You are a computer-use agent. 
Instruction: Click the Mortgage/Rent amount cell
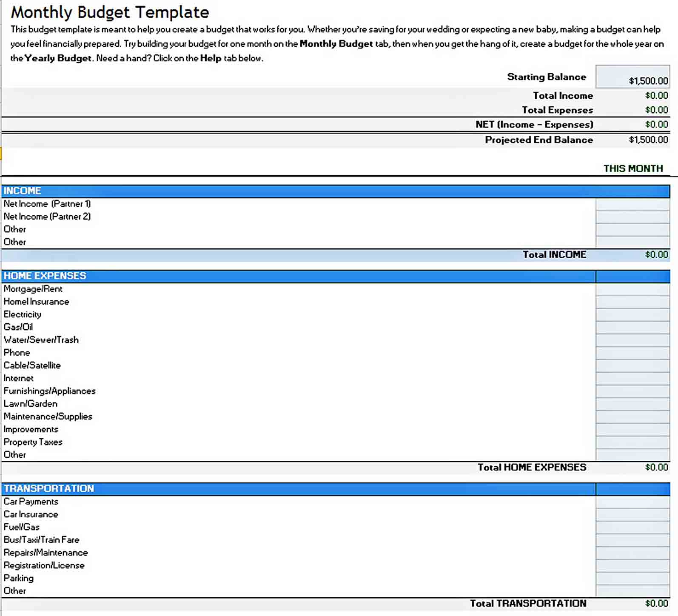point(632,289)
